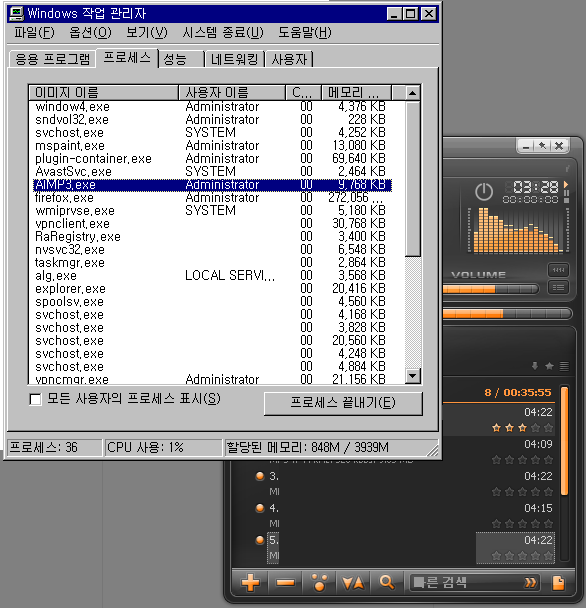The height and width of the screenshot is (608, 586).
Task: Click AIMP quick search go arrows
Action: [530, 582]
